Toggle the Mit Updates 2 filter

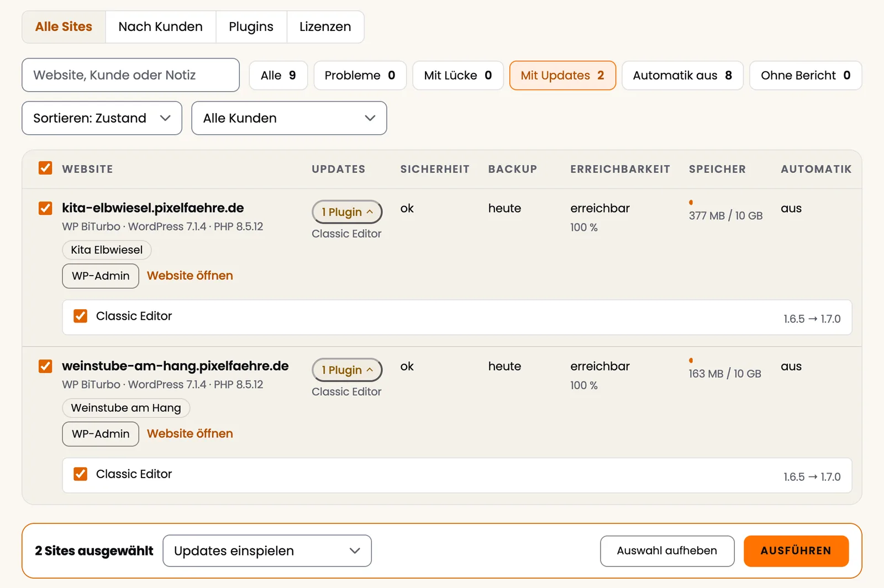(562, 75)
